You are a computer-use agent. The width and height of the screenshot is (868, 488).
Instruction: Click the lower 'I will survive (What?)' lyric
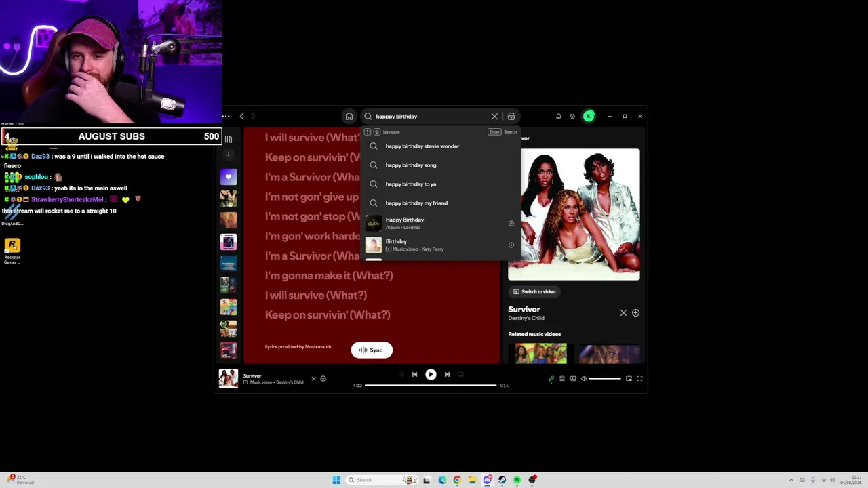[x=316, y=296]
